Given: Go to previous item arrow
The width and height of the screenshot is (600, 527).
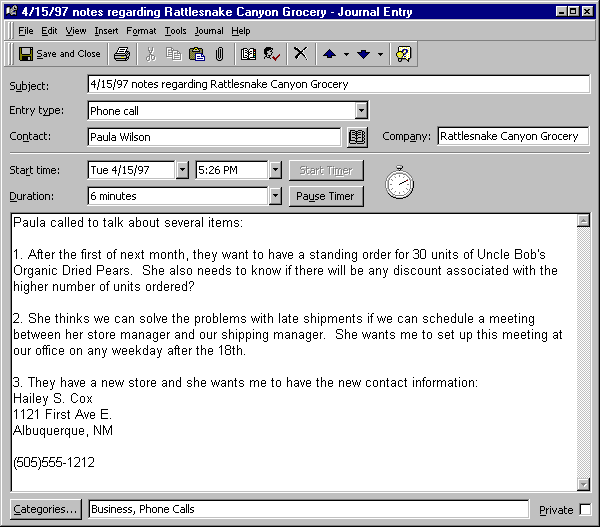Looking at the screenshot, I should (329, 54).
